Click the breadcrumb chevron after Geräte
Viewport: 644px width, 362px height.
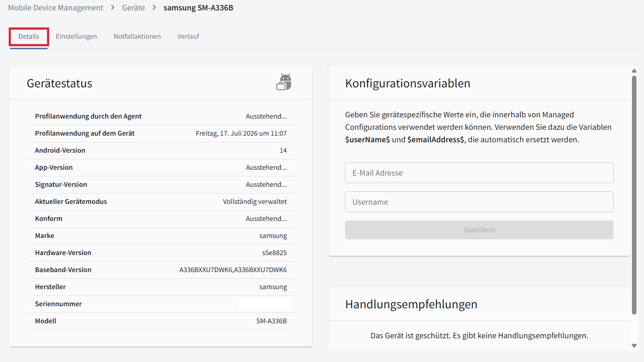[154, 7]
